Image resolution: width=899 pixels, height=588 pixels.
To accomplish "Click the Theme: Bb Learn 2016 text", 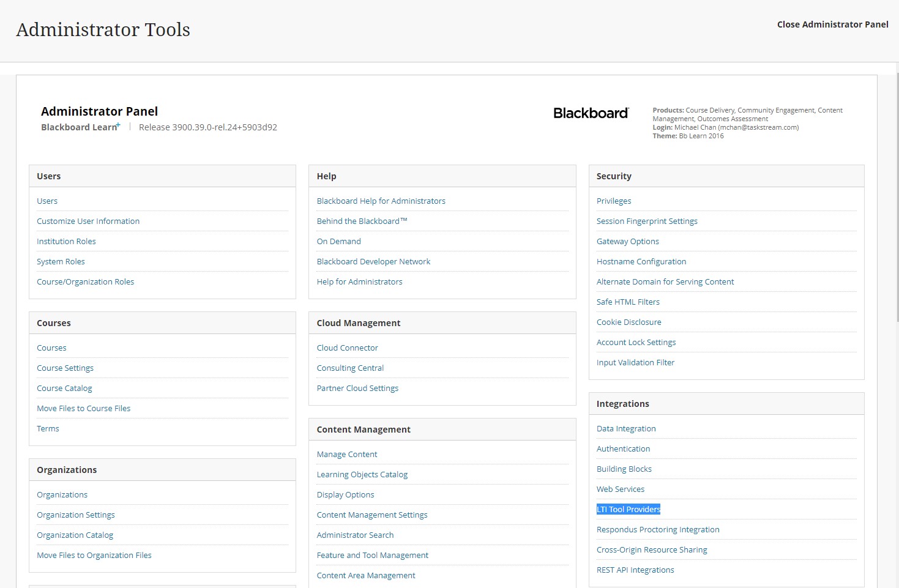I will pos(688,136).
